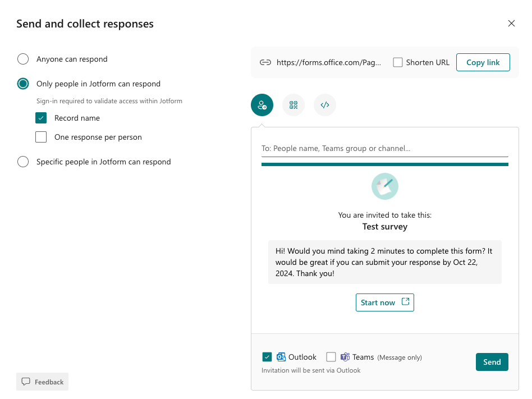532x399 pixels.
Task: Click the Start now button
Action: pyautogui.click(x=384, y=302)
